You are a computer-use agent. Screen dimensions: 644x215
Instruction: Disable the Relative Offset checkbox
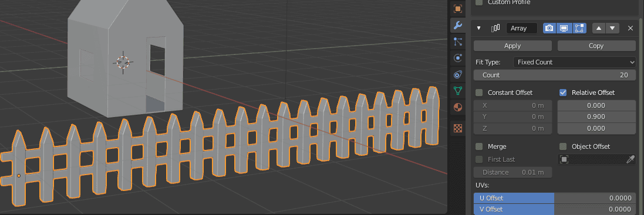(x=563, y=93)
